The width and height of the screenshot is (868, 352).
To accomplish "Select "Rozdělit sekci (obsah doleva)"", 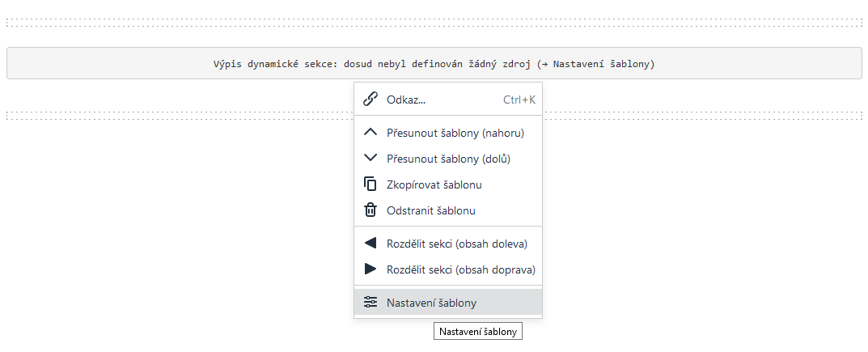I will click(457, 244).
